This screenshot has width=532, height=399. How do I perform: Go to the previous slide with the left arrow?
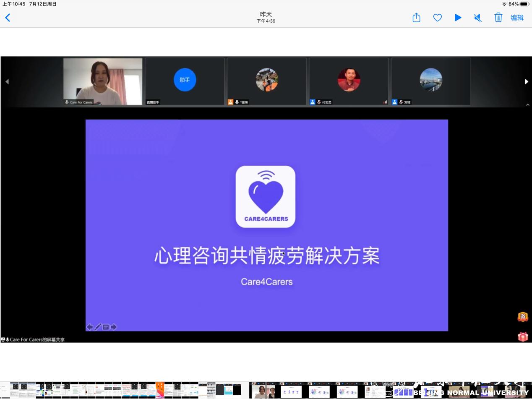(90, 327)
